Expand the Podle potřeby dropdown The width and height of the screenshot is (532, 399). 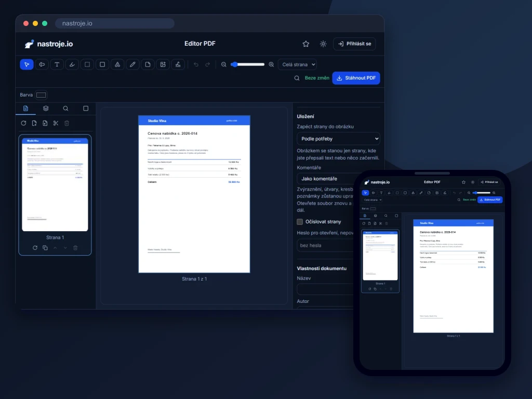pos(338,138)
